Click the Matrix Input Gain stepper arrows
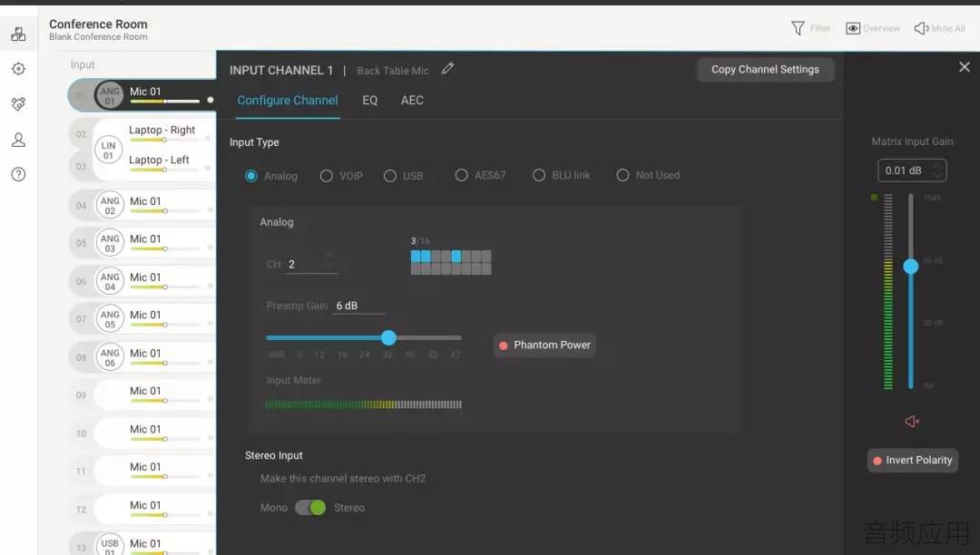980x555 pixels. [x=936, y=170]
